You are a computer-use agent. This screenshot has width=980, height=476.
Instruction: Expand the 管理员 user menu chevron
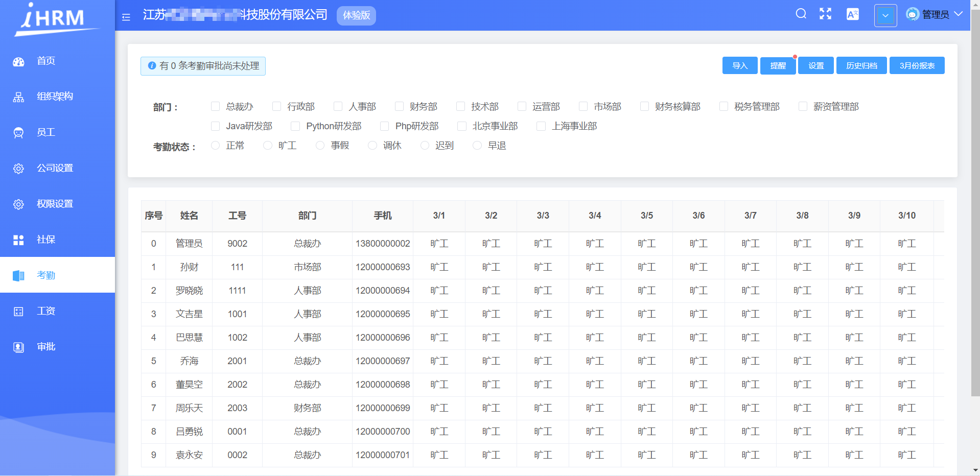958,14
